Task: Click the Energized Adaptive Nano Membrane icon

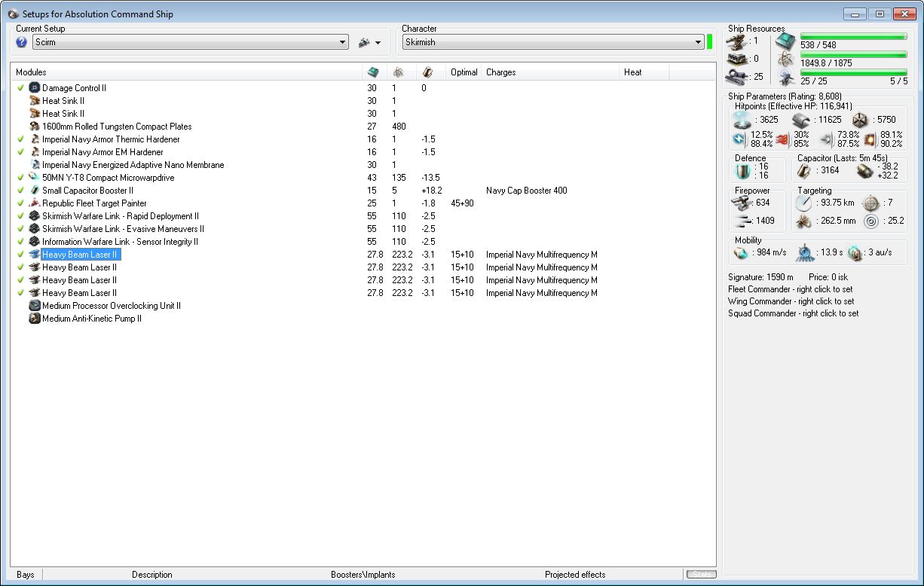Action: tap(34, 165)
